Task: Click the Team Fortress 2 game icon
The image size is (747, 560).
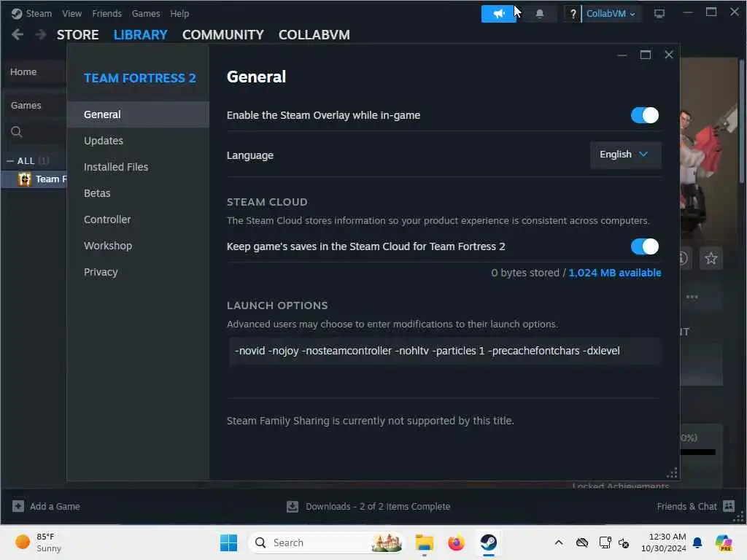Action: (x=24, y=179)
